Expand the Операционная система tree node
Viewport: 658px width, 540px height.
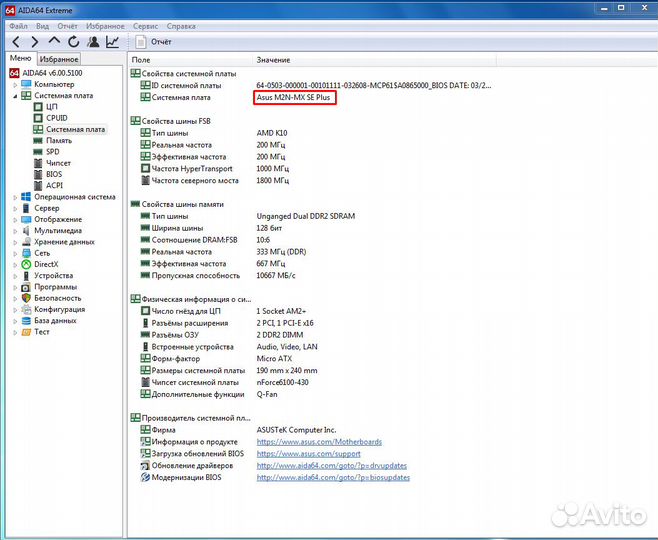coord(15,197)
